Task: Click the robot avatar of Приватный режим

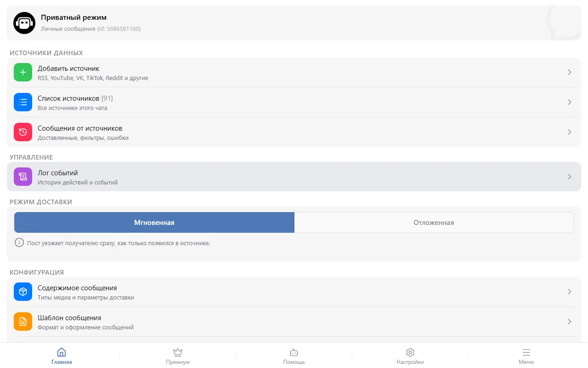Action: point(24,23)
